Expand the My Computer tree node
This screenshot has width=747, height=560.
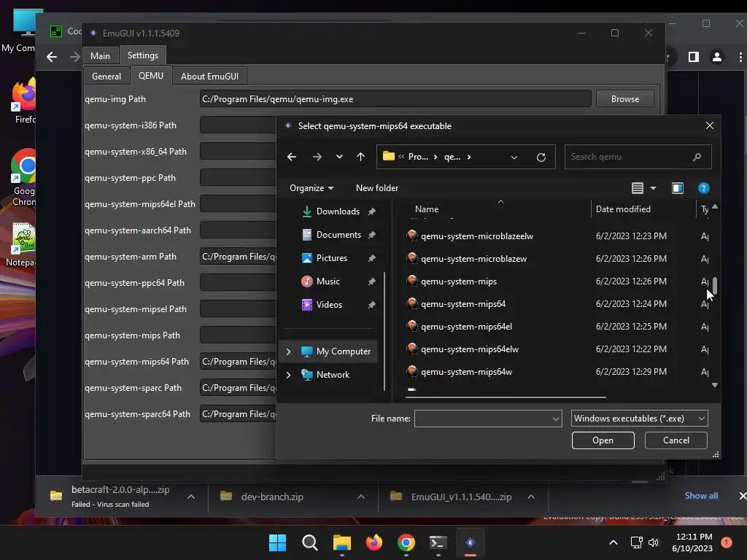(x=288, y=351)
